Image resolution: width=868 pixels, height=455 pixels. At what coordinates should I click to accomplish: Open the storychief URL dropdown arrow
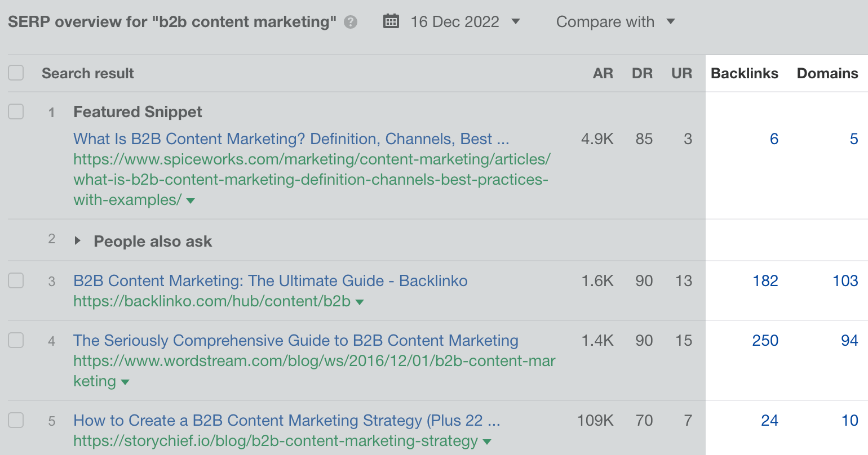click(x=487, y=441)
